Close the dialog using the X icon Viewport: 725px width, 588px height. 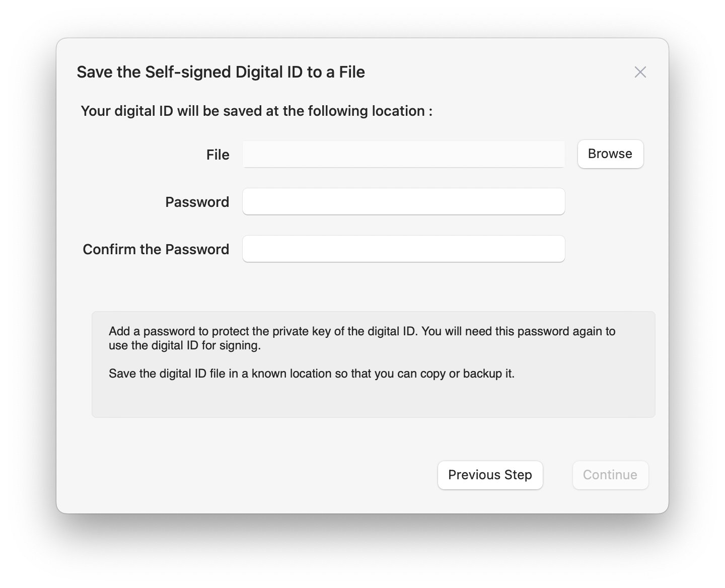point(640,72)
